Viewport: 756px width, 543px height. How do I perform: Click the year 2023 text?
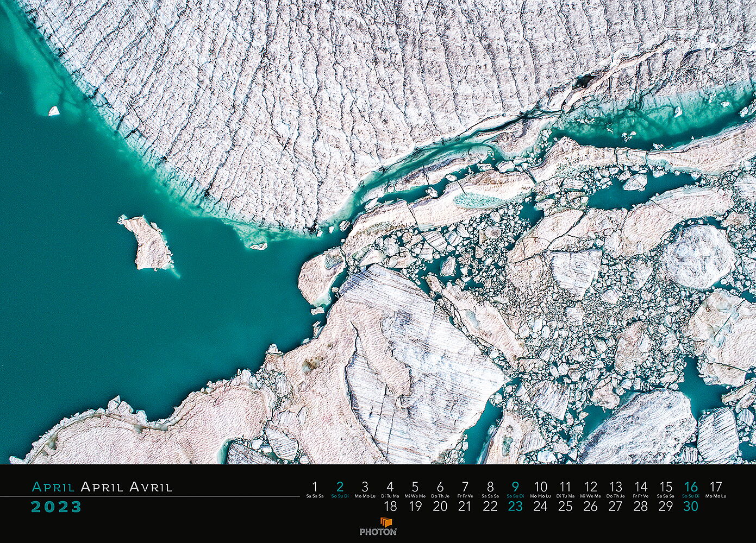[56, 507]
